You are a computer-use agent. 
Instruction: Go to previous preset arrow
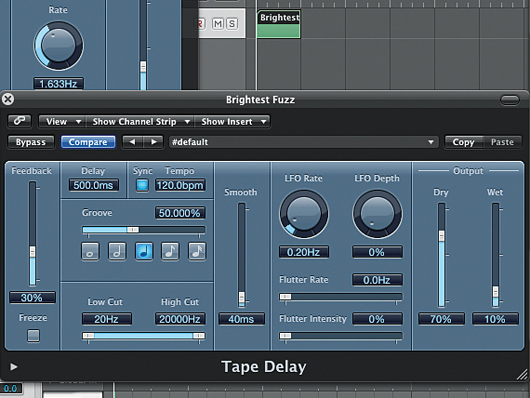pos(132,142)
